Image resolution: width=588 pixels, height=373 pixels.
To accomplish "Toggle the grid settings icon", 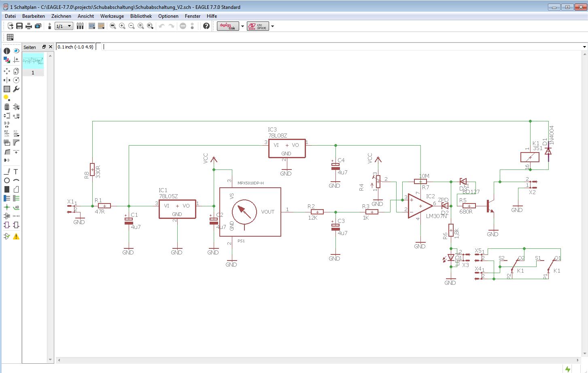I will coord(10,37).
